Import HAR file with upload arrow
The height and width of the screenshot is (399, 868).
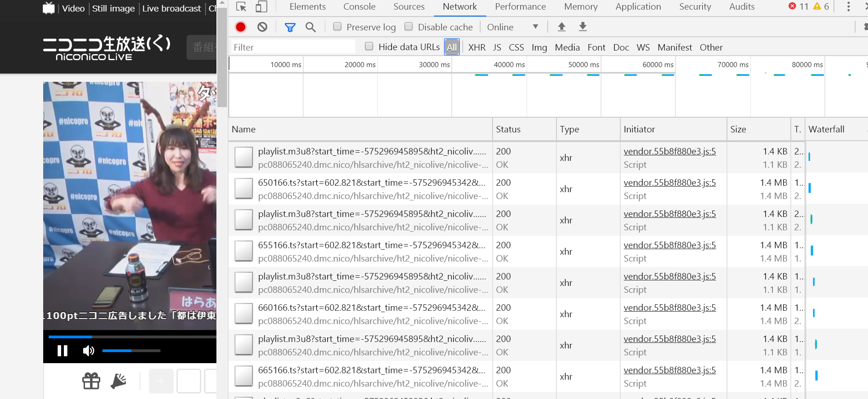562,27
